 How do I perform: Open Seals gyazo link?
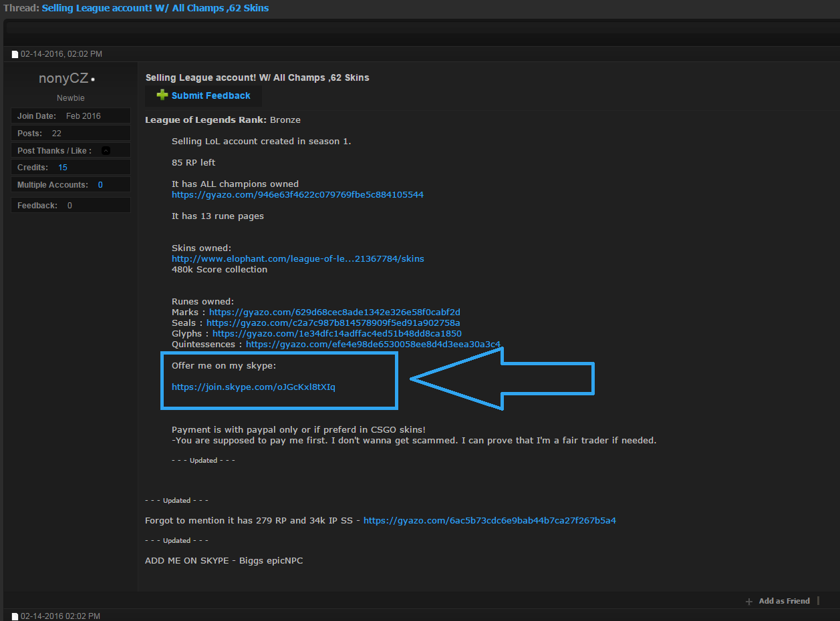coord(333,323)
